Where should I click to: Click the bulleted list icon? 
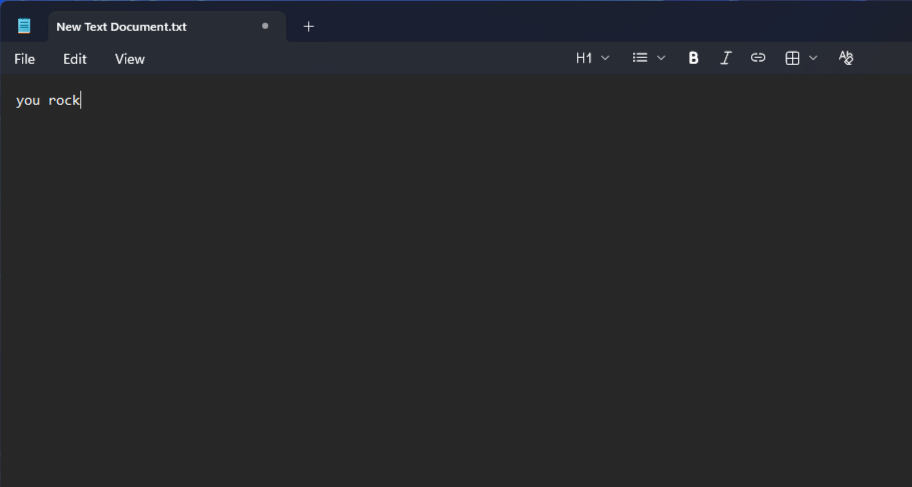click(x=640, y=58)
